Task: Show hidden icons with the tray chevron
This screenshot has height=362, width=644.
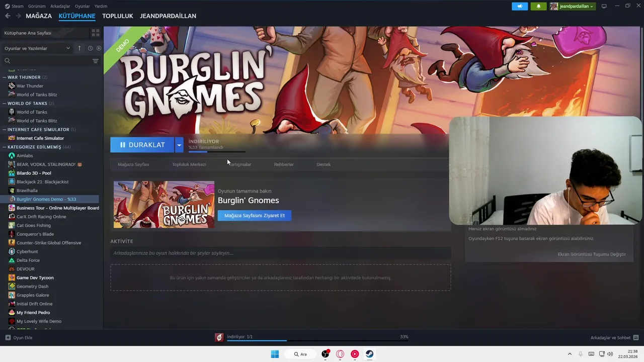Action: tap(570, 354)
